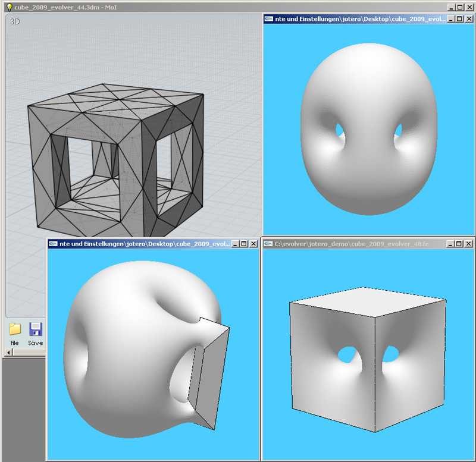Click title icon of the blob-with-wedge window
This screenshot has height=462, width=476.
53,244
